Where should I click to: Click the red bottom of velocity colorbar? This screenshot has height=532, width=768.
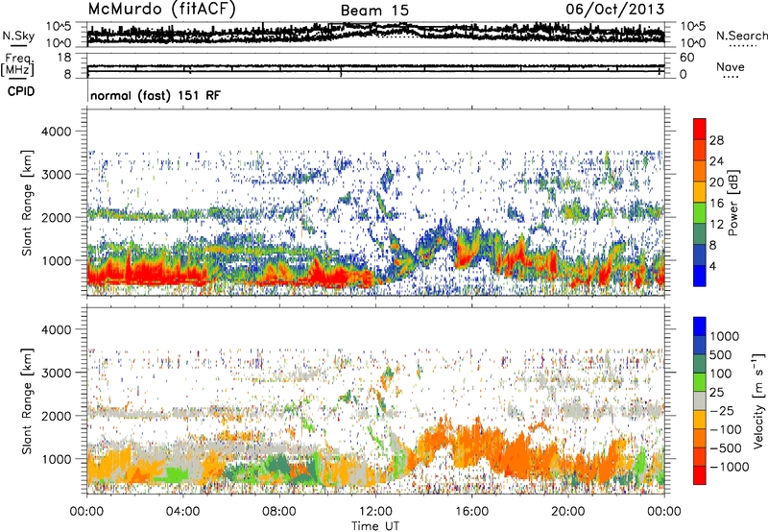700,475
